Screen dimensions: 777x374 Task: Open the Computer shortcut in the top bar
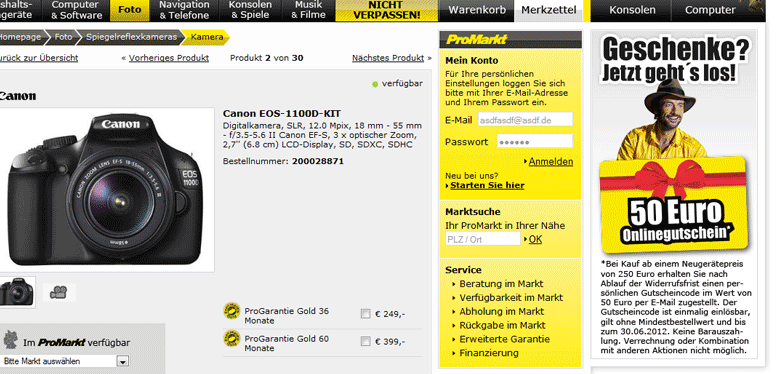(x=710, y=10)
